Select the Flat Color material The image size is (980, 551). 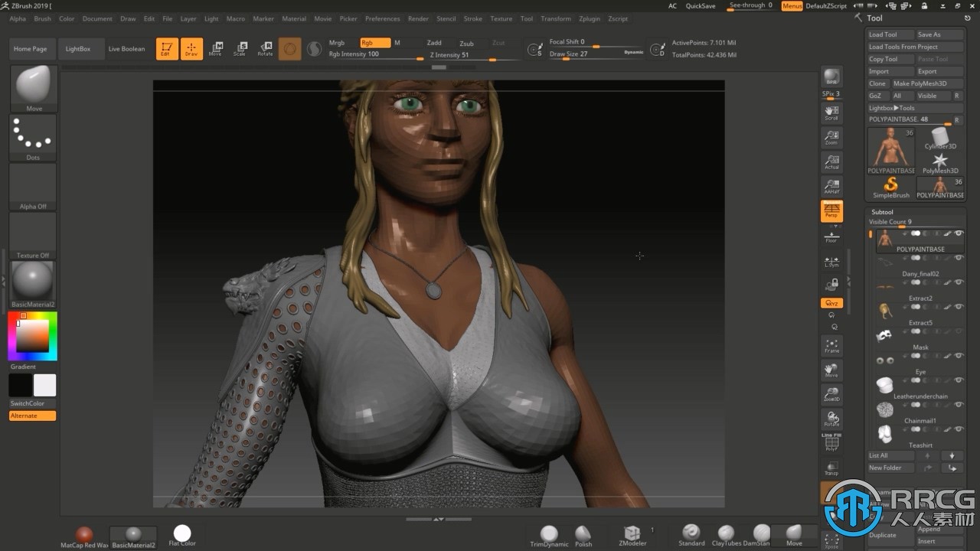point(182,536)
